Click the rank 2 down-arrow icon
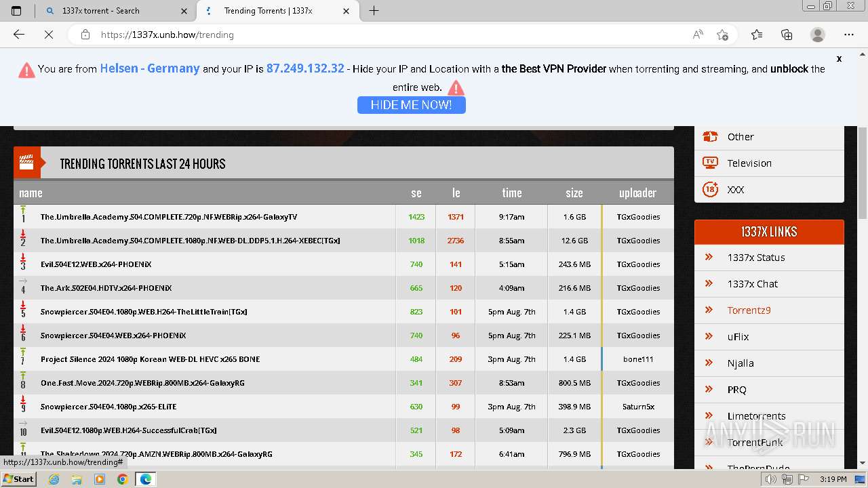The image size is (868, 488). coord(23,233)
